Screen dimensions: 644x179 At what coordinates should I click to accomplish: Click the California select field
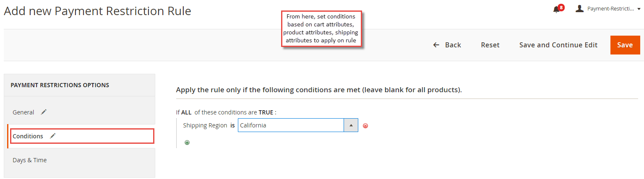[298, 125]
